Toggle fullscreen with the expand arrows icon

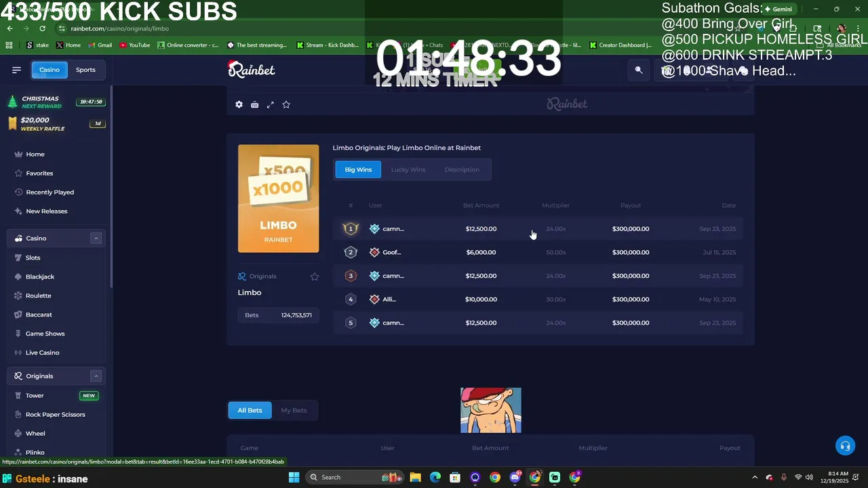click(x=270, y=104)
